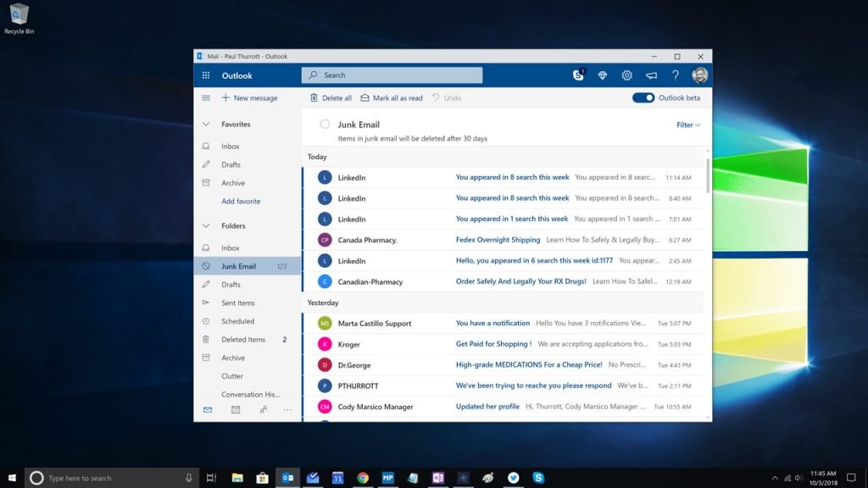The image size is (868, 488).
Task: Open Google Chrome from the taskbar
Action: tap(363, 478)
